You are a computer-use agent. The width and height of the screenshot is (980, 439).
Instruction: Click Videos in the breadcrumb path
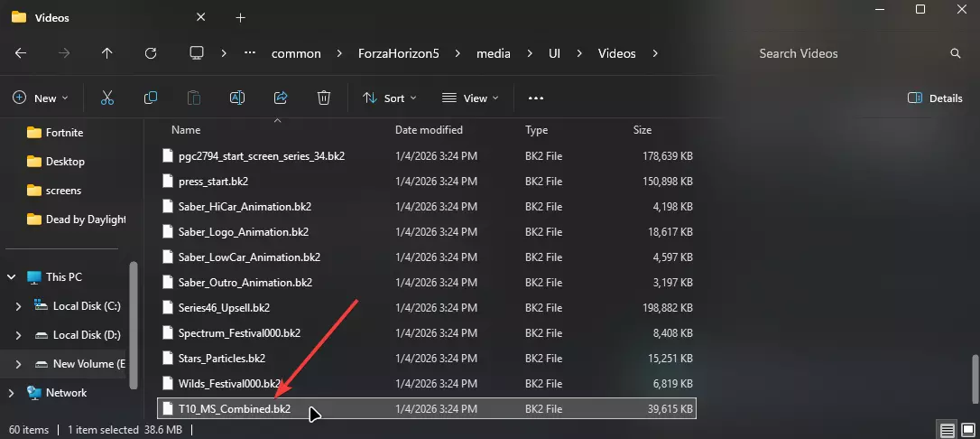617,54
